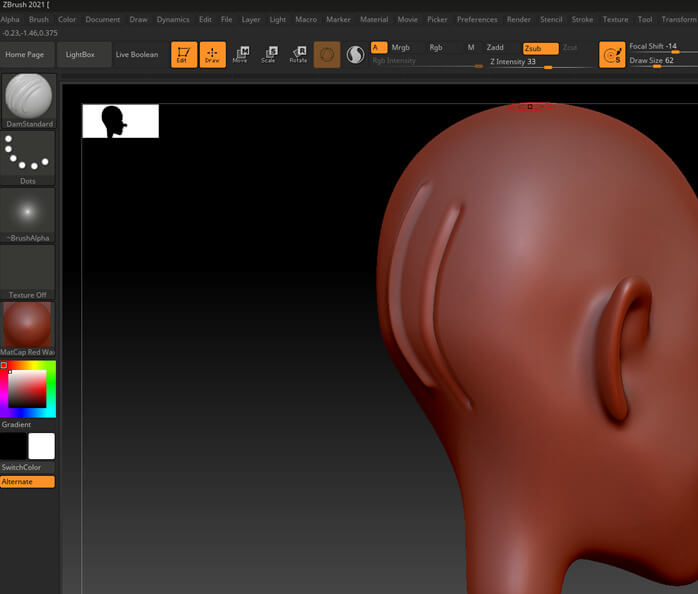Choose the Move transform tool
Viewport: 698px width, 594px height.
click(240, 55)
